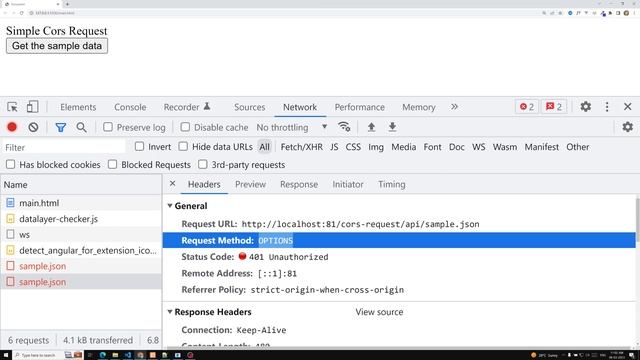Viewport: 640px width, 360px height.
Task: Select detect_angular_for_extension_ico request row
Action: tap(81, 250)
